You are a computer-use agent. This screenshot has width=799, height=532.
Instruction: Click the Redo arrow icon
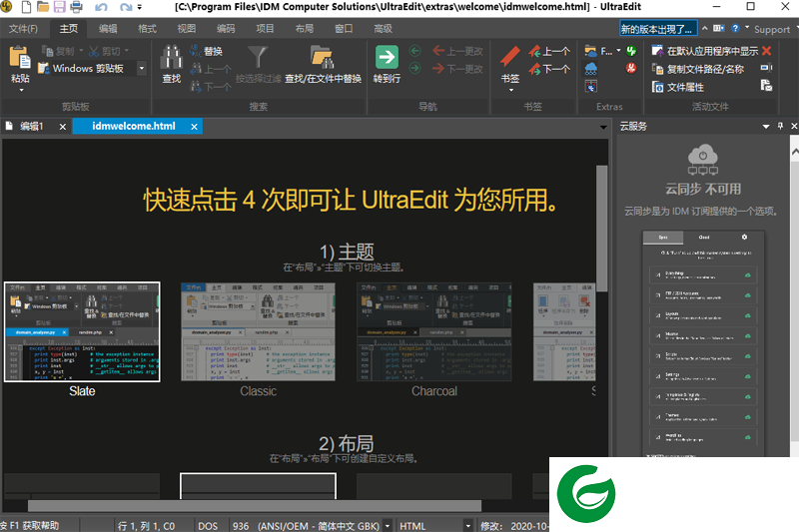pyautogui.click(x=126, y=7)
